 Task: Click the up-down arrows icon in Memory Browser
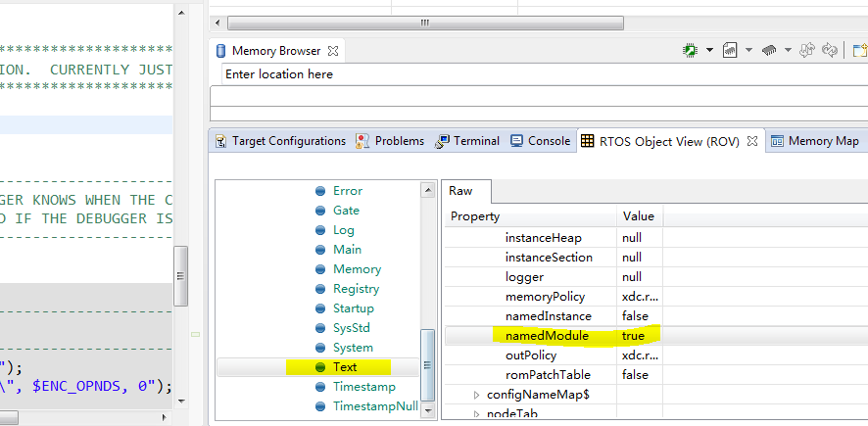808,50
